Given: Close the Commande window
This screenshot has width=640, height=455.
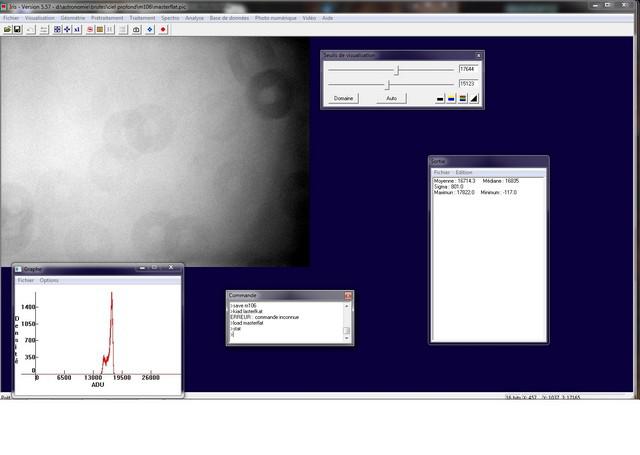Looking at the screenshot, I should (348, 295).
